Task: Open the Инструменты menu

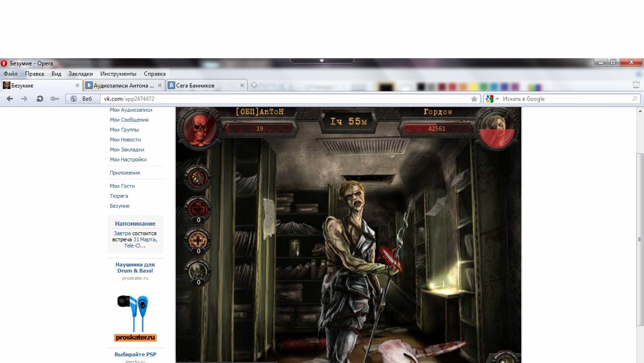Action: (118, 73)
